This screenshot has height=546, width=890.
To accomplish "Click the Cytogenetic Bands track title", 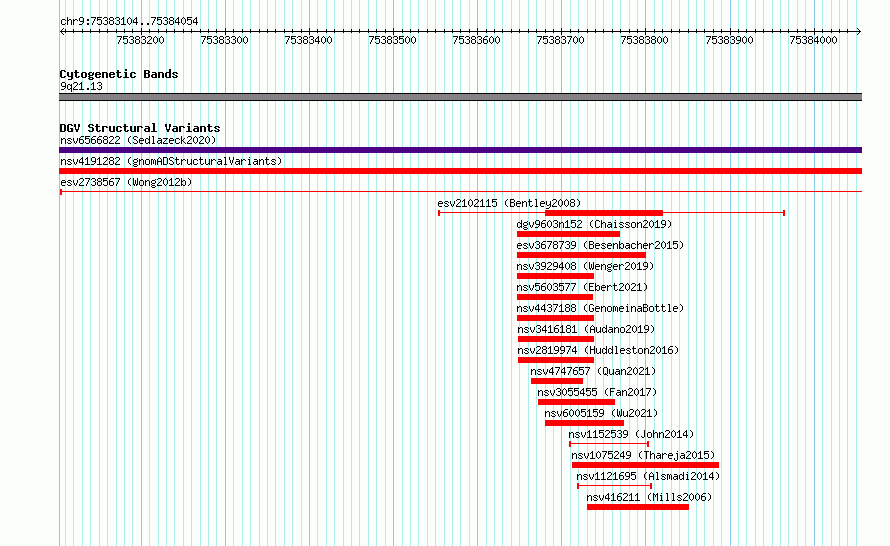I will [x=119, y=74].
